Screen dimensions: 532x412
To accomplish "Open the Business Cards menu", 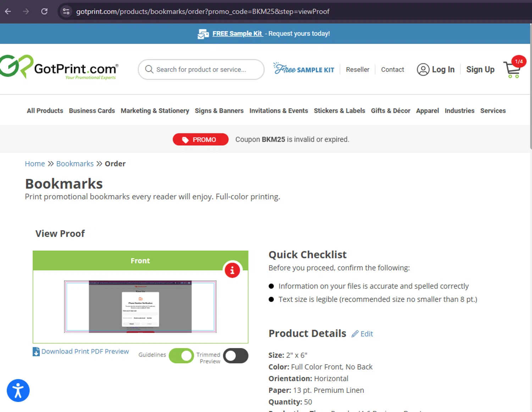I will click(x=92, y=111).
